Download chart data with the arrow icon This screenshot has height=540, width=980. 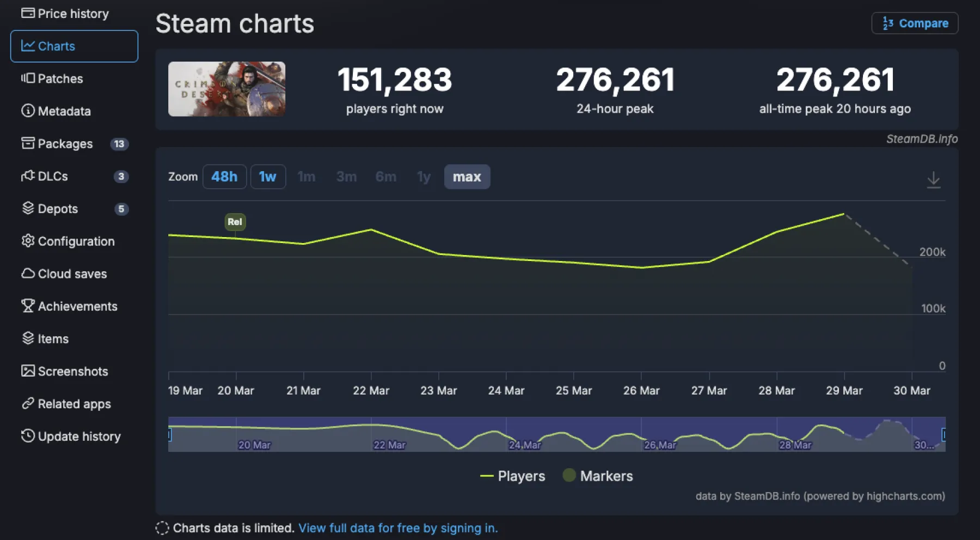[933, 179]
